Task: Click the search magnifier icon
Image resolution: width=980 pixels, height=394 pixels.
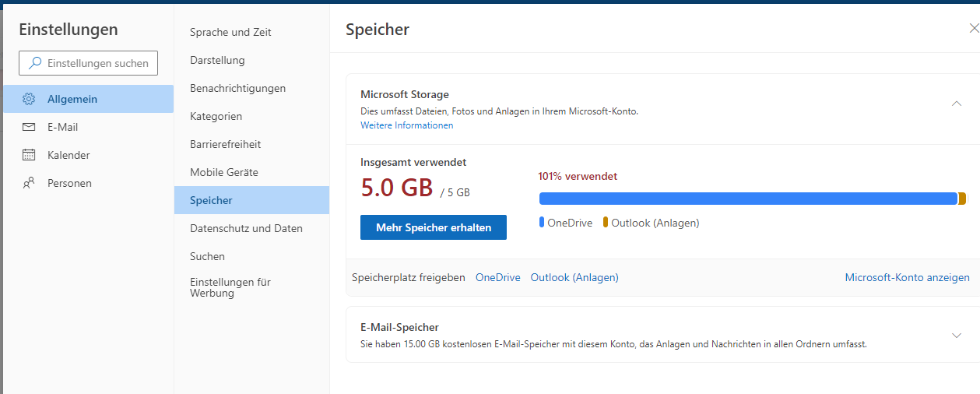Action: pos(35,63)
